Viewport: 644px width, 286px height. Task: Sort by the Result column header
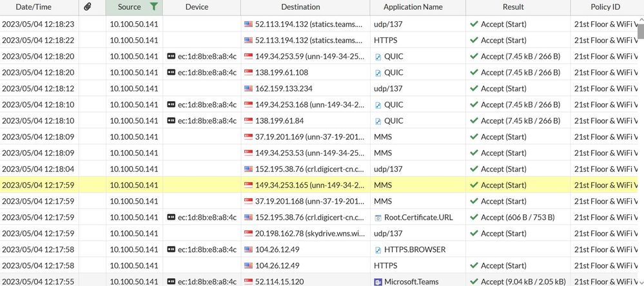point(512,7)
